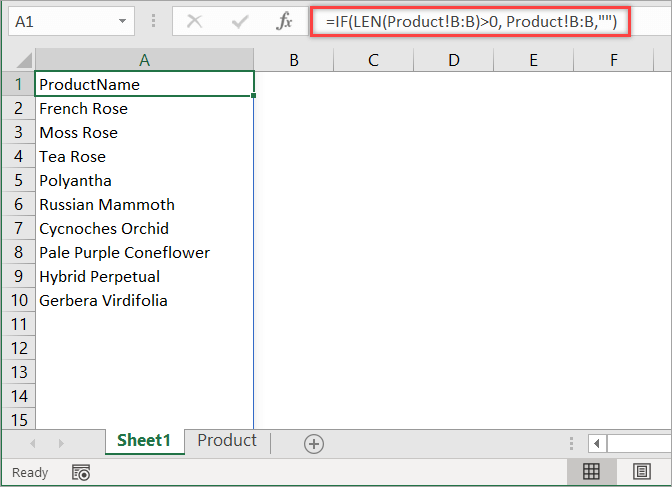Select row 2 header

click(x=18, y=108)
